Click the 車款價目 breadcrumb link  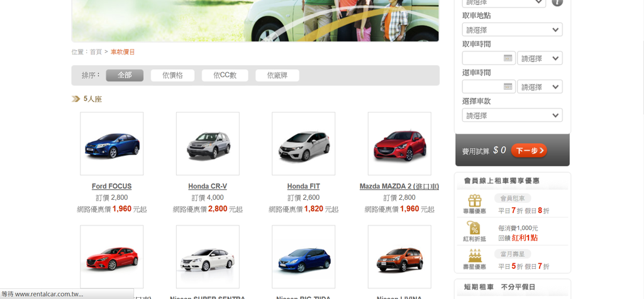click(123, 52)
